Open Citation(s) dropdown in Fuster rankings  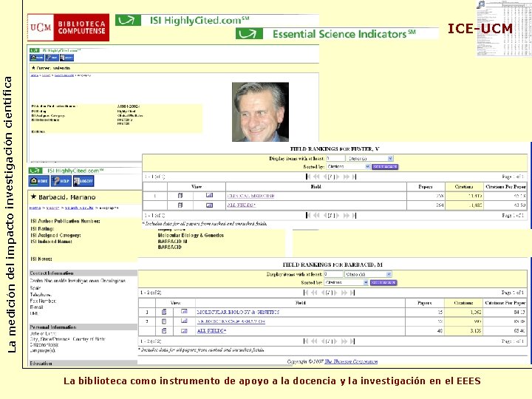pyautogui.click(x=369, y=158)
